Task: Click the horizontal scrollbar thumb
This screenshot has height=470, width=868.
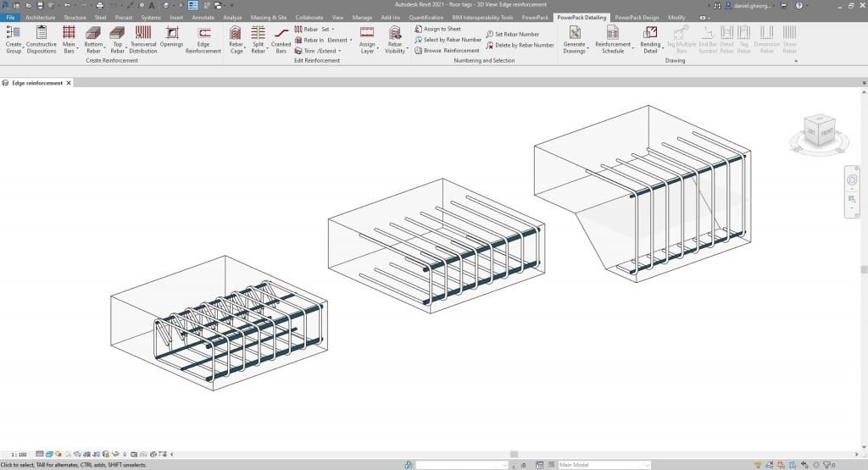Action: point(515,455)
